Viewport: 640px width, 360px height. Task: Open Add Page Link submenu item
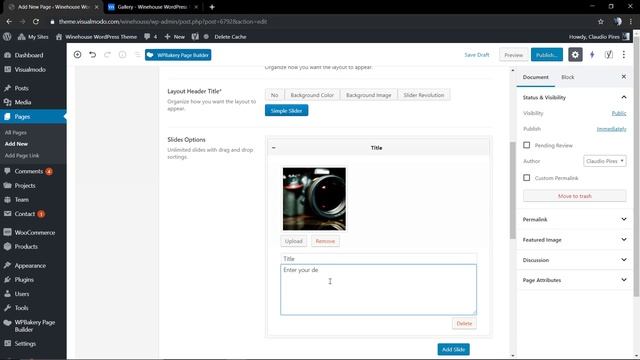click(x=22, y=156)
